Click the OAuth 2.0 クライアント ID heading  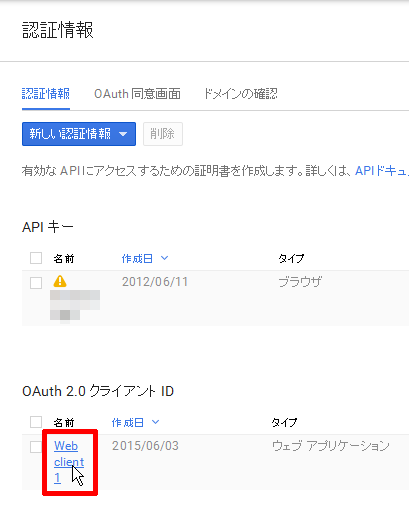[98, 391]
